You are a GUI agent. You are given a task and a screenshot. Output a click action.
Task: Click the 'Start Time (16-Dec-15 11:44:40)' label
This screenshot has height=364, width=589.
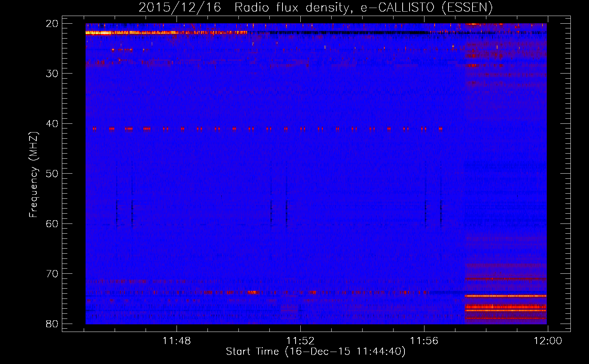(x=316, y=352)
